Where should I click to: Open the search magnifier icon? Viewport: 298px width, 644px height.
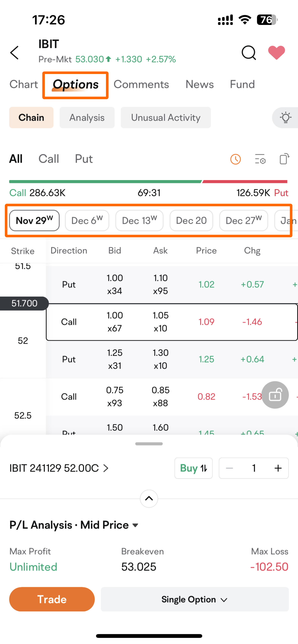248,53
